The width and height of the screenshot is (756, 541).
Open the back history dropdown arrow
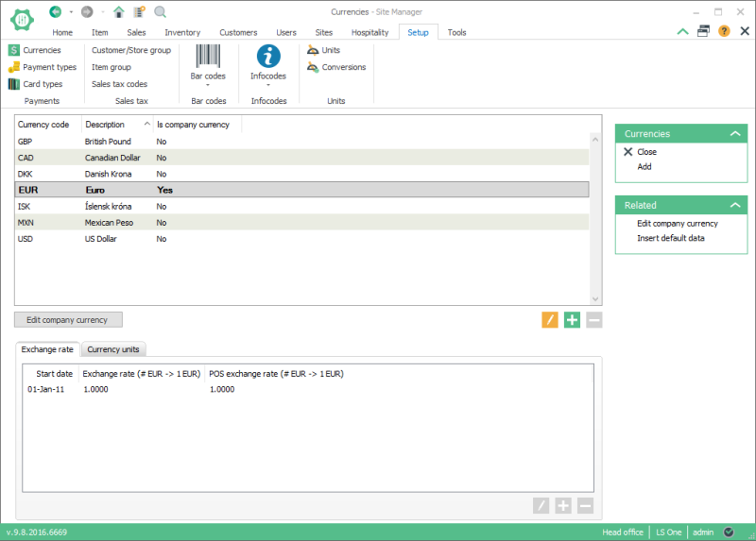(69, 12)
